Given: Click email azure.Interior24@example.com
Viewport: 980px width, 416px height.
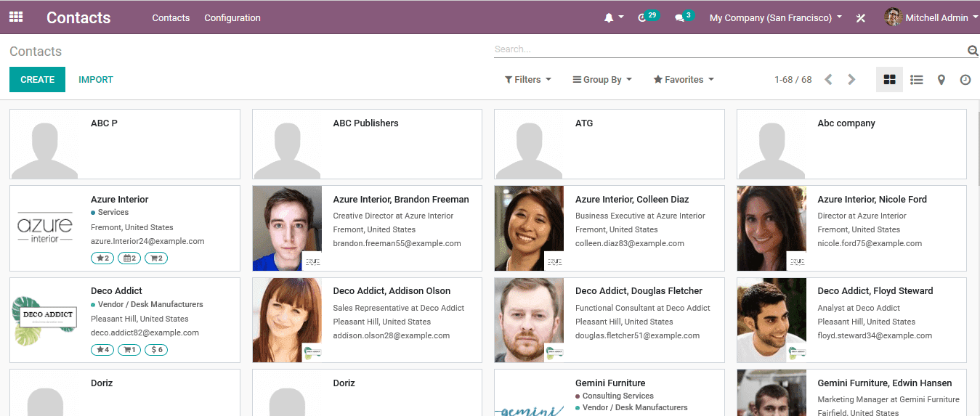Looking at the screenshot, I should 147,242.
